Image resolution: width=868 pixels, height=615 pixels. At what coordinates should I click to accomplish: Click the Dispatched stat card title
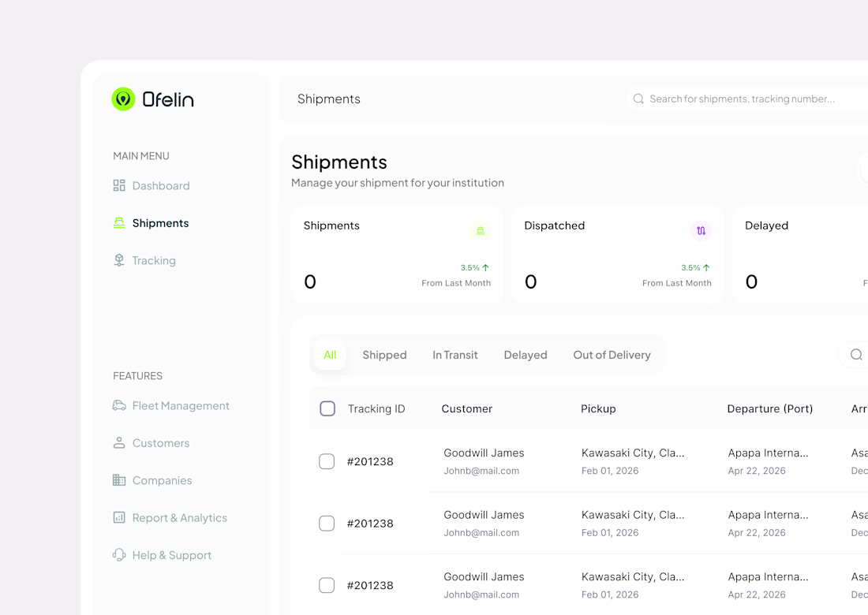[x=554, y=225]
